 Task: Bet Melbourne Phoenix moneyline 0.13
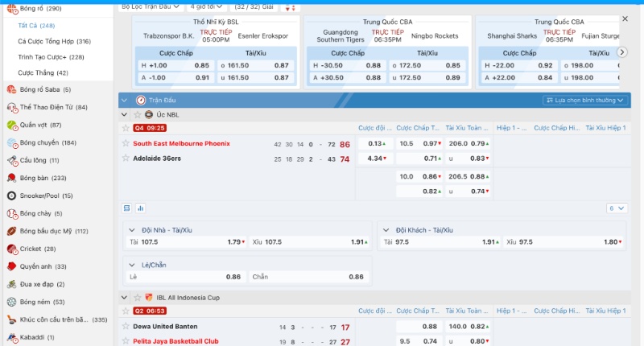(375, 143)
